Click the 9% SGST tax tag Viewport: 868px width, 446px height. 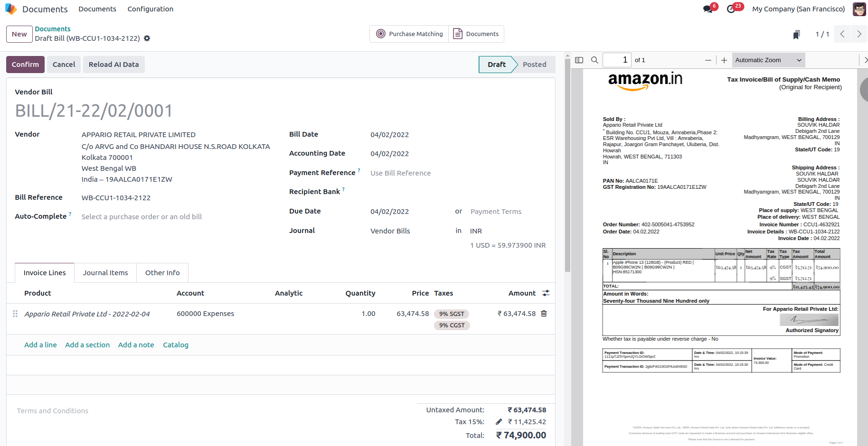(x=452, y=314)
